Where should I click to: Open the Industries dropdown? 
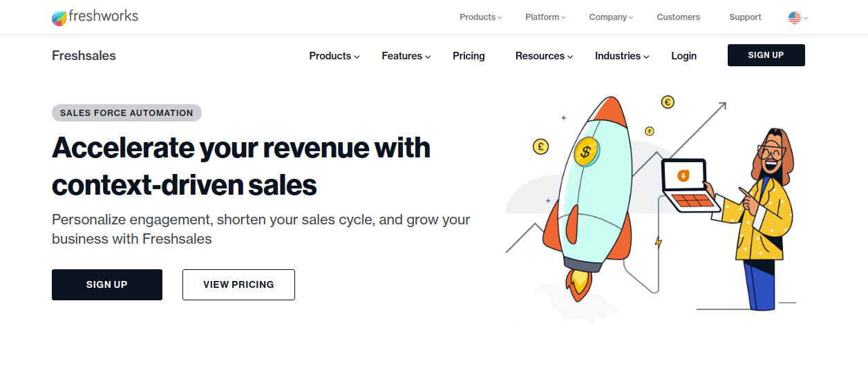coord(622,56)
